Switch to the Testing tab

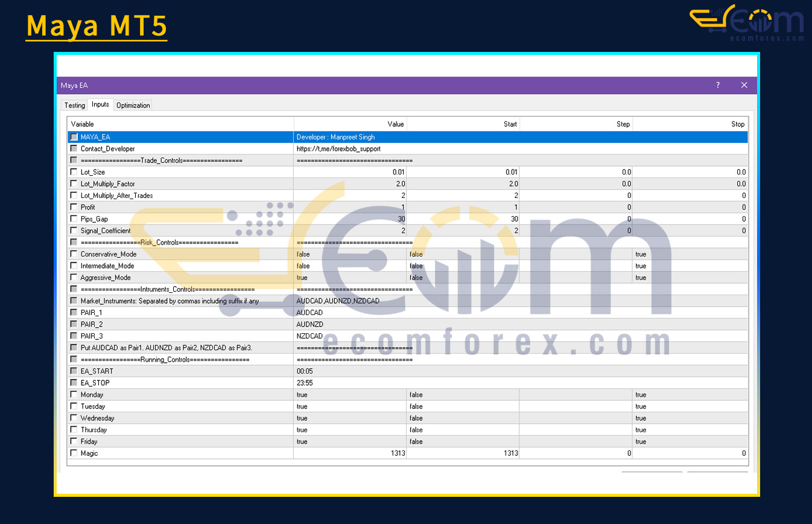pyautogui.click(x=75, y=105)
